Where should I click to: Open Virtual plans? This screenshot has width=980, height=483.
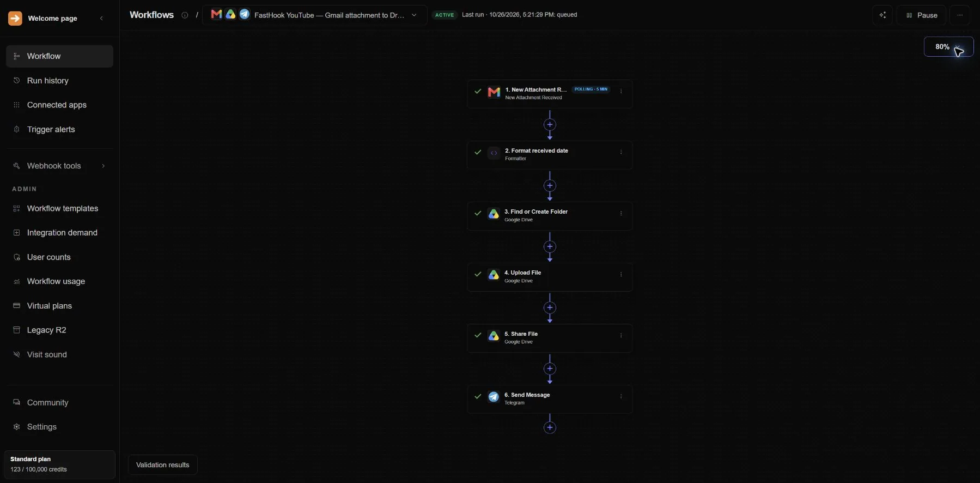tap(59, 306)
